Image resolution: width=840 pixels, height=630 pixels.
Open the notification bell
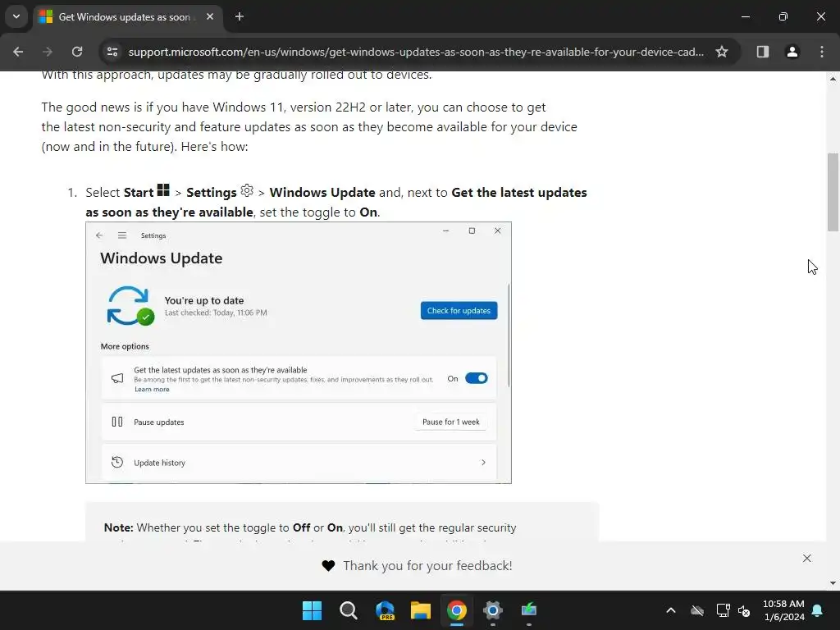(x=818, y=610)
